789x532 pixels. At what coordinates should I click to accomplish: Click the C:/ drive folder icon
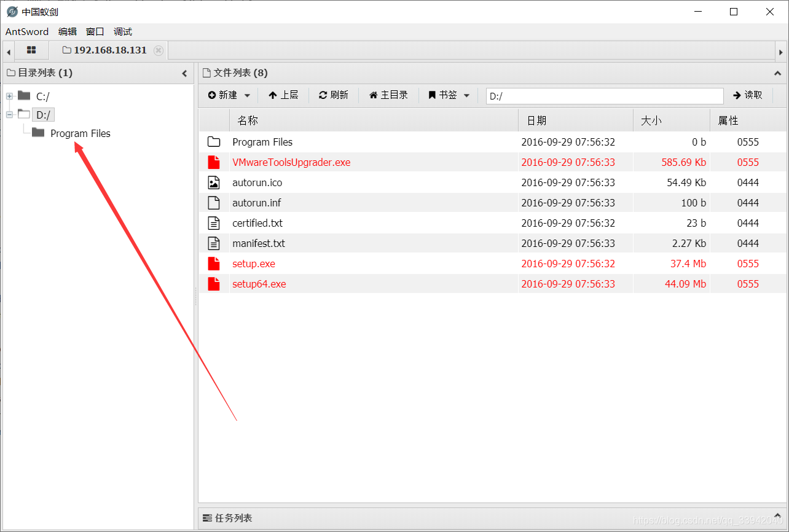[x=24, y=95]
